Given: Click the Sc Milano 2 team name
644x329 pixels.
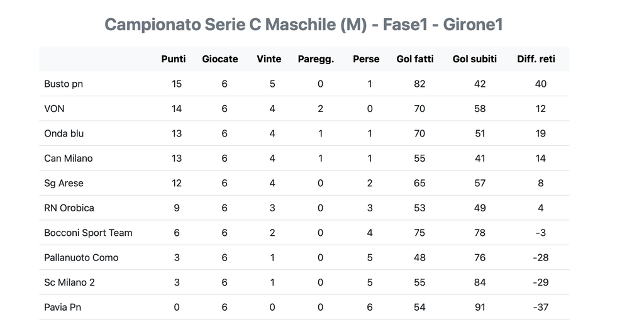Looking at the screenshot, I should [69, 282].
